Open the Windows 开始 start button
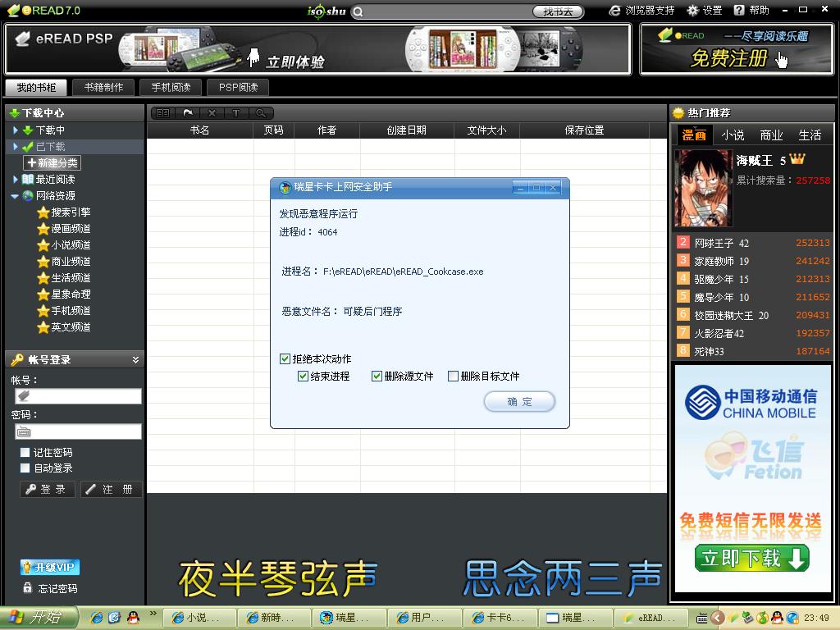Image resolution: width=840 pixels, height=630 pixels. [39, 618]
